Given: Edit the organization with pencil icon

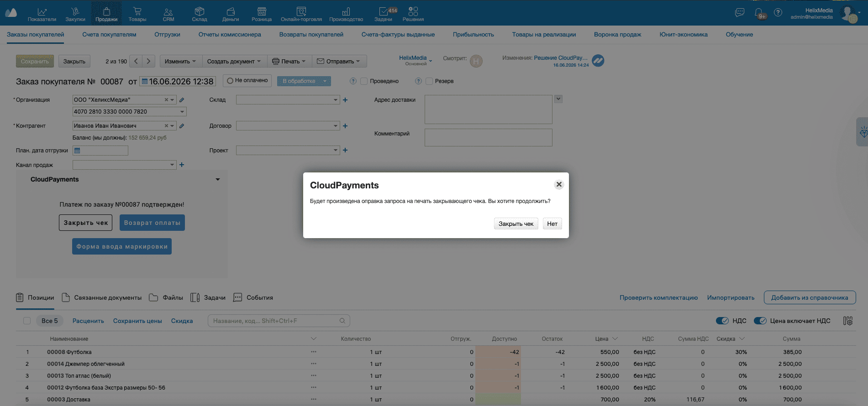Looking at the screenshot, I should (182, 100).
